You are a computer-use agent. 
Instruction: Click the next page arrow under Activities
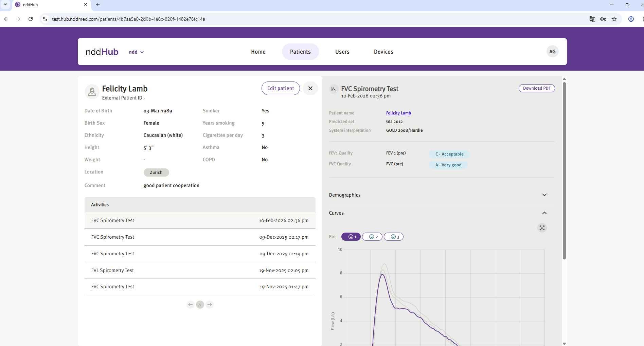[210, 305]
